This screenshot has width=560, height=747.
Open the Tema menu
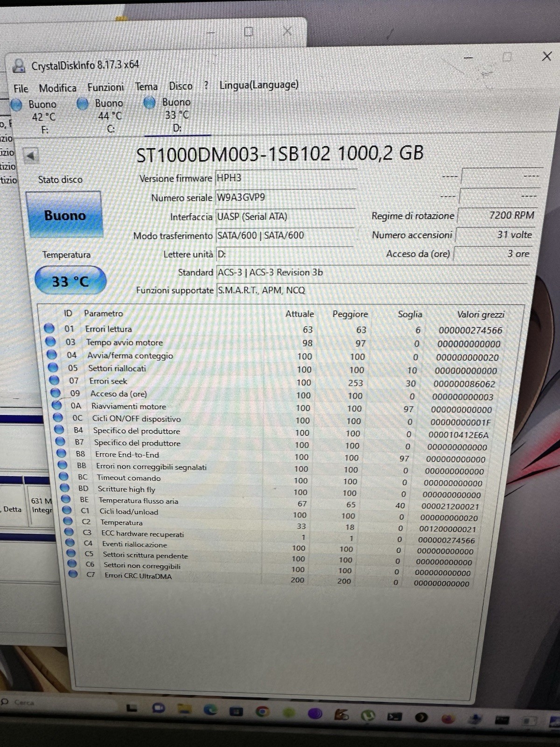147,87
